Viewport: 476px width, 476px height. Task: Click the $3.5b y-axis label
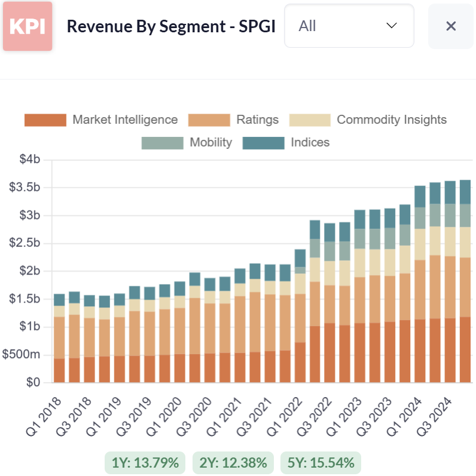coord(25,187)
